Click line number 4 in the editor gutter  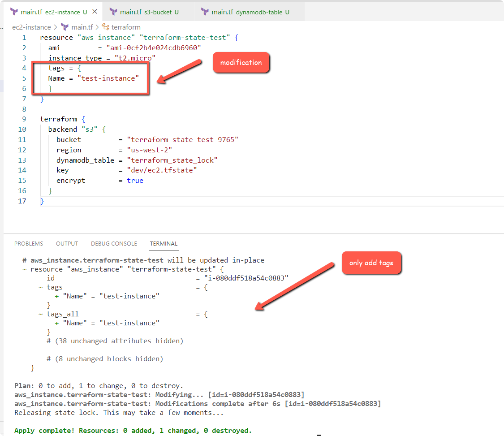[x=24, y=68]
